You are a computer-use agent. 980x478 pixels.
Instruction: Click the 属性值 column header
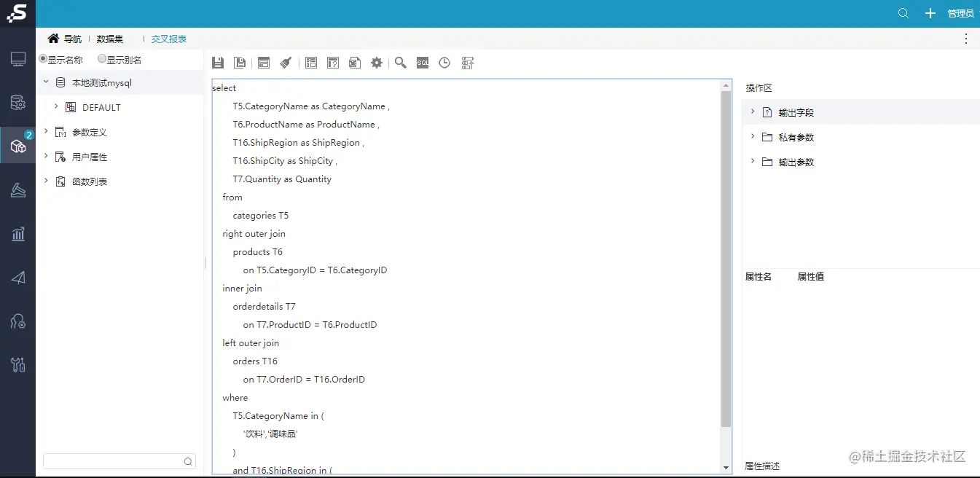811,277
